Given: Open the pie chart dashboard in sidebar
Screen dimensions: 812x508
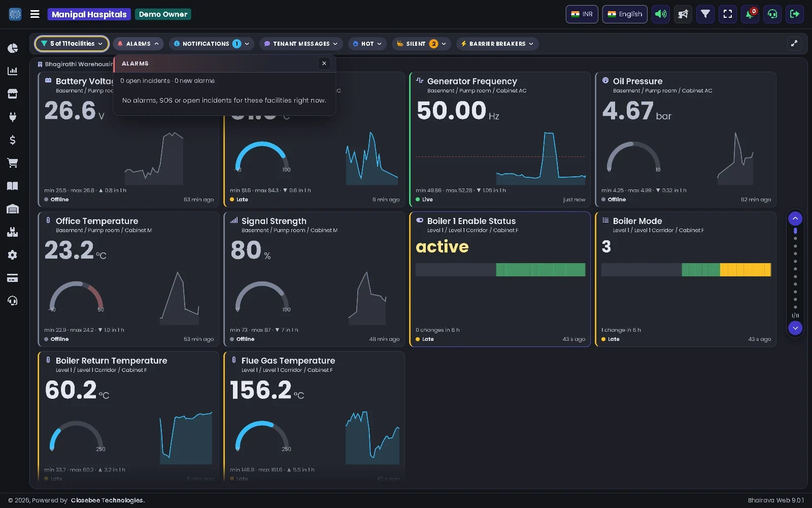Looking at the screenshot, I should tap(13, 48).
